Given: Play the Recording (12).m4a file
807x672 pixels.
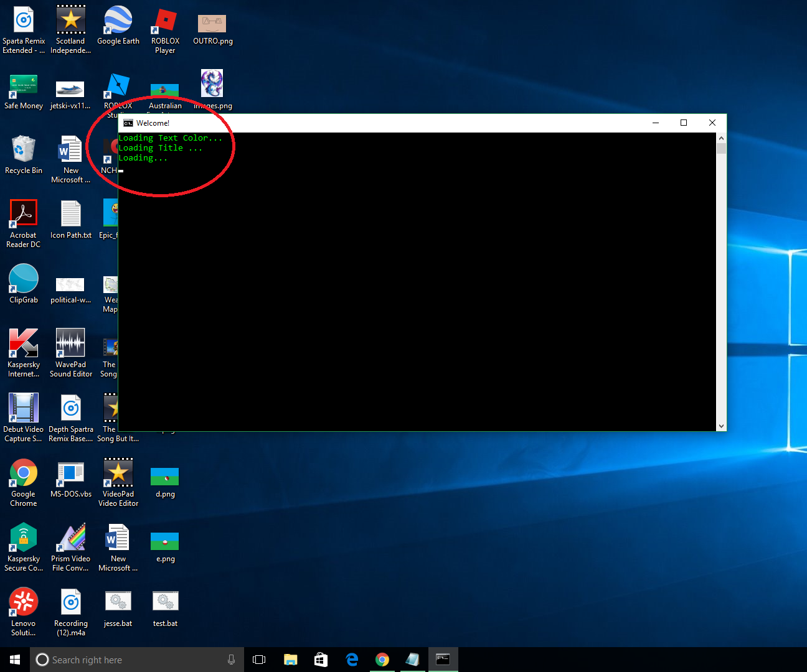Looking at the screenshot, I should coord(70,602).
